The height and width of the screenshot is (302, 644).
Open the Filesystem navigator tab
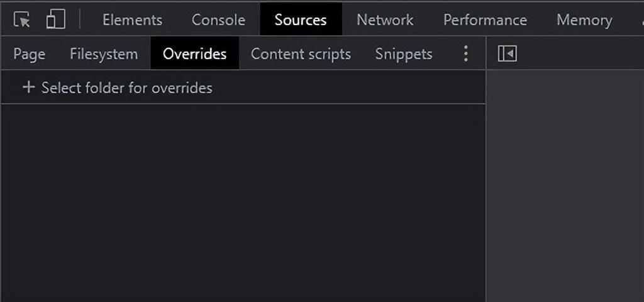pyautogui.click(x=104, y=54)
